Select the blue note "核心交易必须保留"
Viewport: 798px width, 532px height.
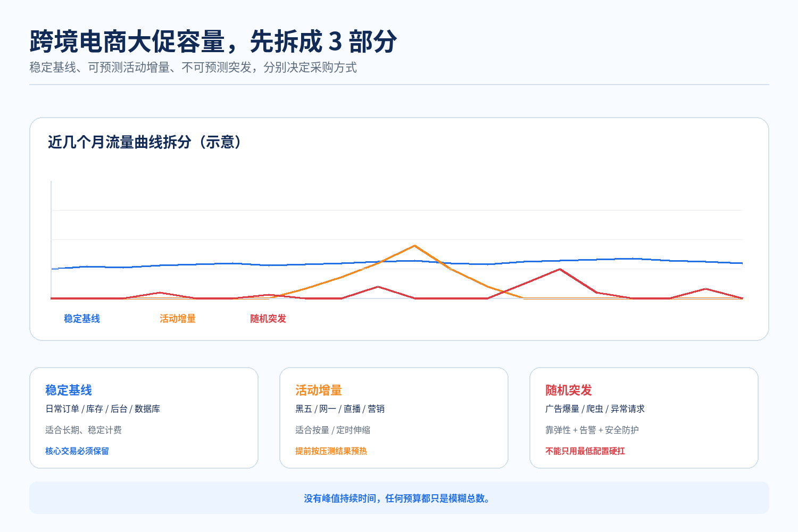[x=77, y=451]
